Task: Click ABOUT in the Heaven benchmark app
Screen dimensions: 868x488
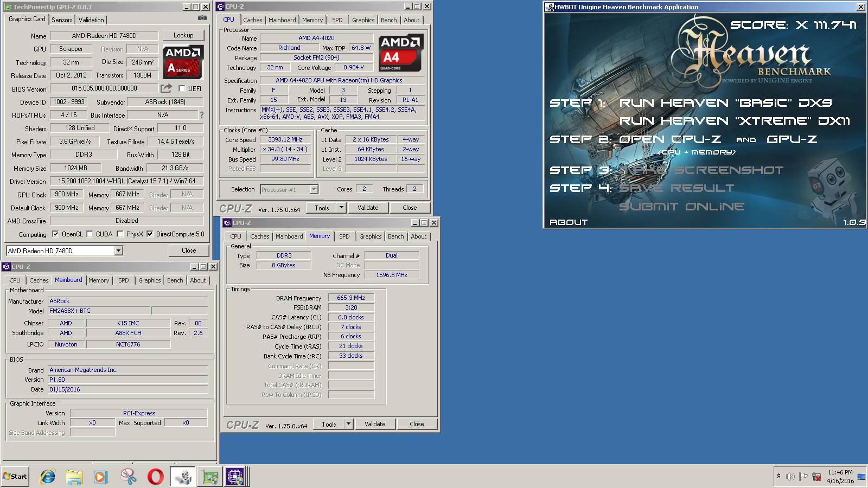Action: coord(569,222)
